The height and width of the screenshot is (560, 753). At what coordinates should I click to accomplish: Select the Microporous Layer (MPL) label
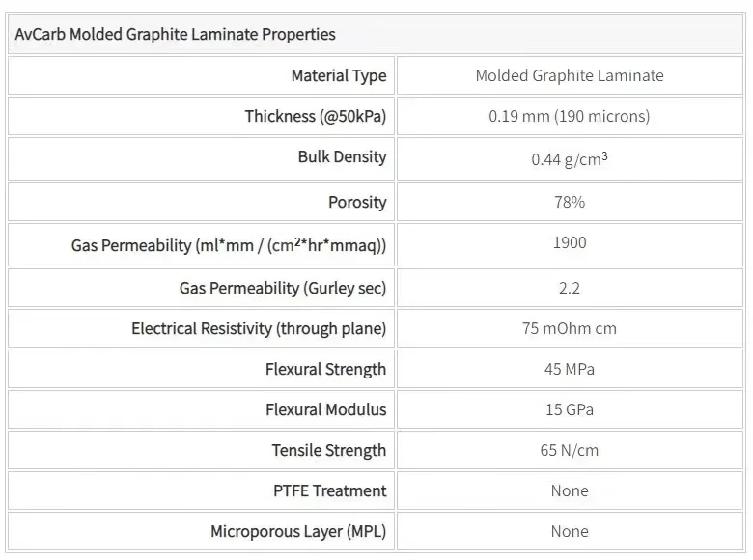[298, 531]
